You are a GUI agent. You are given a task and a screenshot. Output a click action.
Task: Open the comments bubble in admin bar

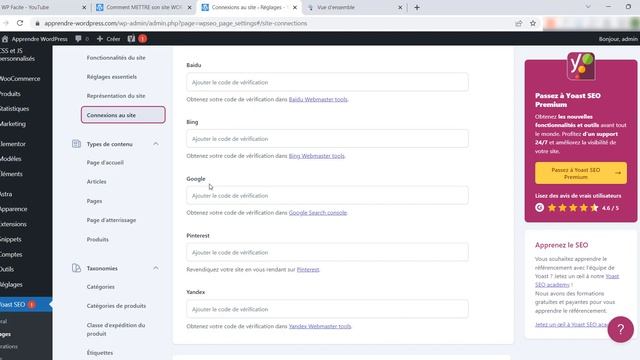pyautogui.click(x=78, y=39)
